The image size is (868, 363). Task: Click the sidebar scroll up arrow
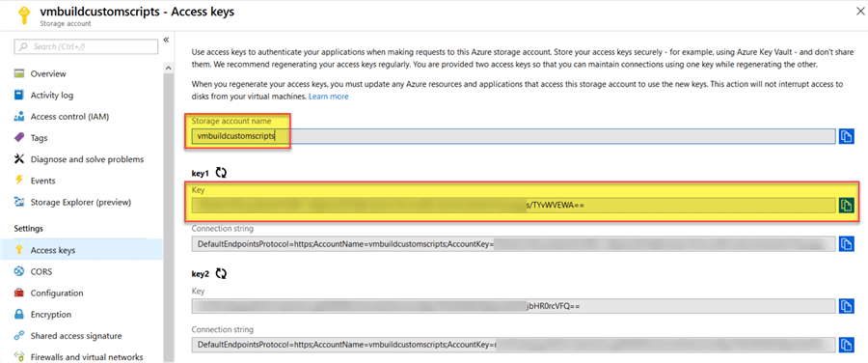click(169, 68)
